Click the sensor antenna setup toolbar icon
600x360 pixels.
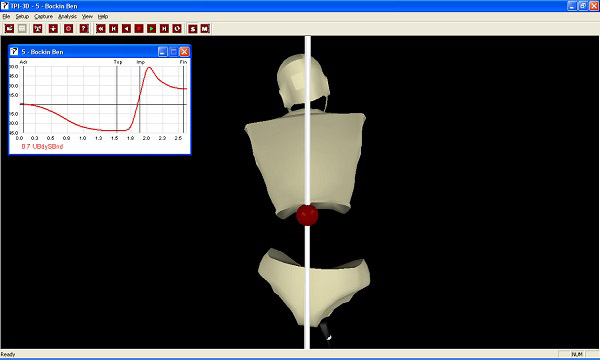click(x=38, y=29)
